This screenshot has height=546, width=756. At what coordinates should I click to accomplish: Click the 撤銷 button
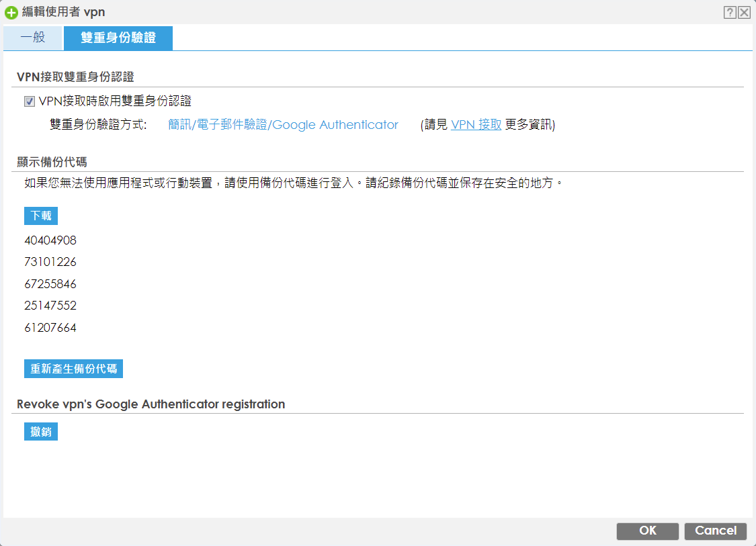coord(41,431)
